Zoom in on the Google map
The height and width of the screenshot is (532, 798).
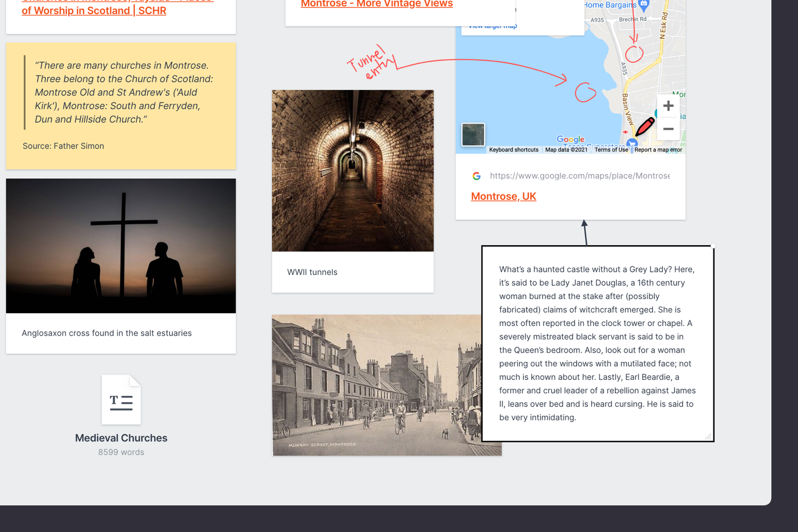click(668, 106)
